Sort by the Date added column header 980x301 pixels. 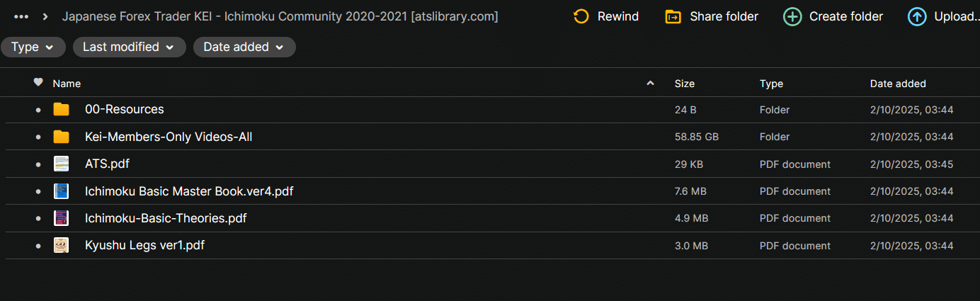pyautogui.click(x=898, y=84)
